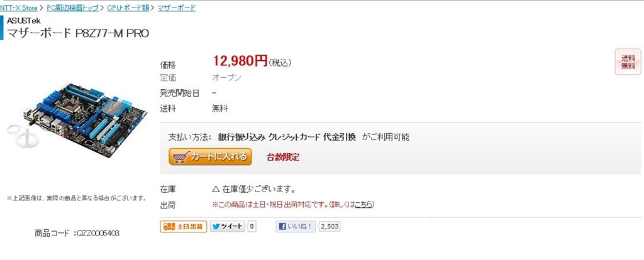The width and height of the screenshot is (644, 260).
Task: Click the shopping cart icon on the orange button
Action: coord(181,157)
